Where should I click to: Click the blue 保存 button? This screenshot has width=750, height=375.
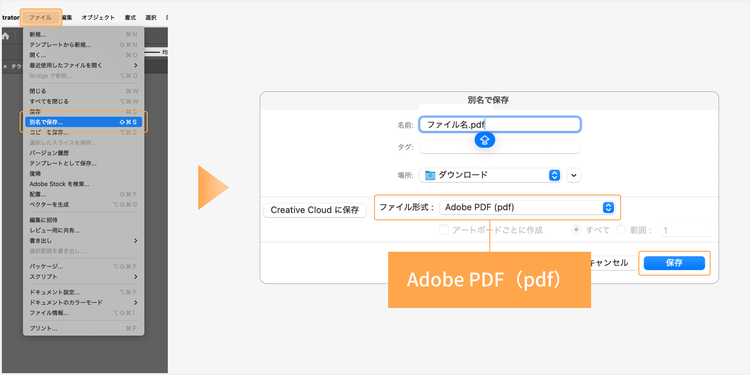point(674,263)
